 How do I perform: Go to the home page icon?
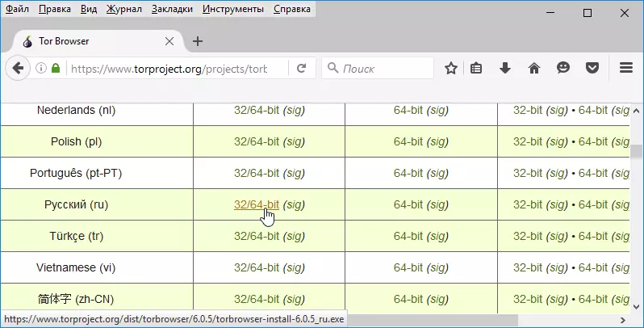click(533, 69)
